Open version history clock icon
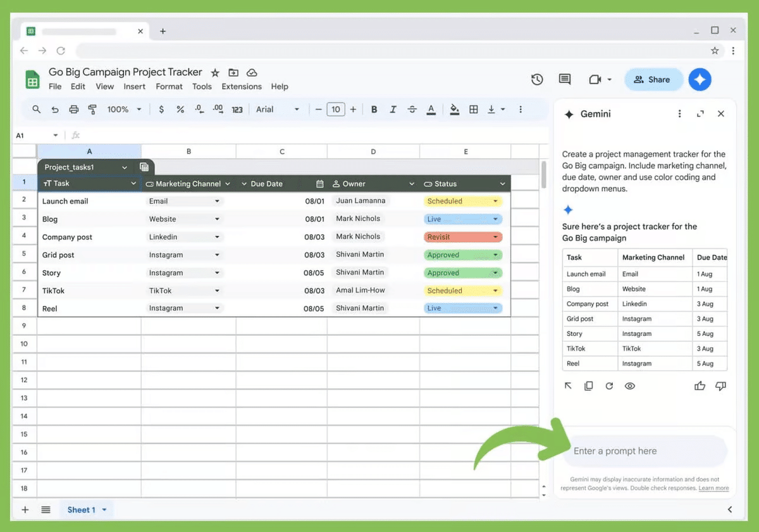759x532 pixels. (537, 79)
